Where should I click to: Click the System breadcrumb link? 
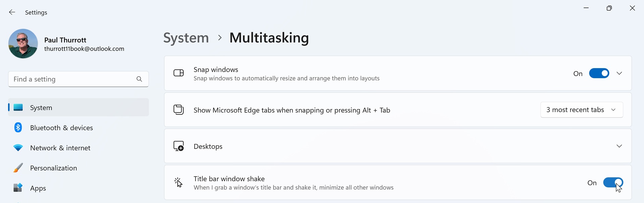coord(186,38)
